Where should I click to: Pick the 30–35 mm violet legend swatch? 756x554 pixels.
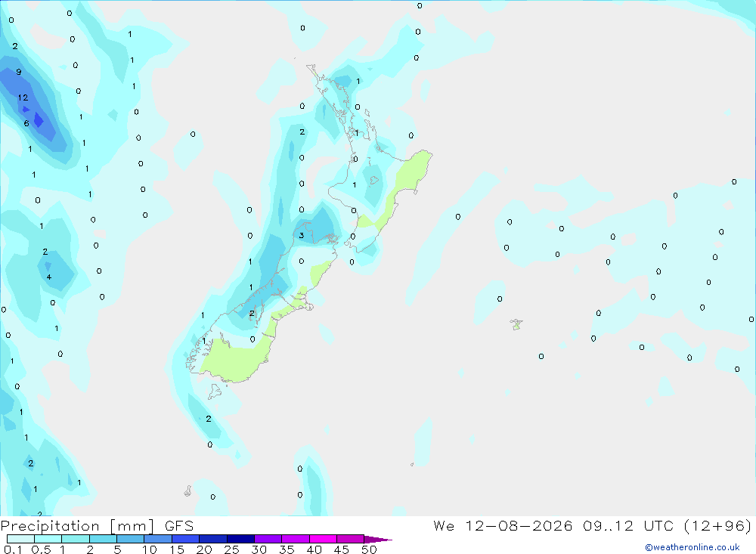268,539
